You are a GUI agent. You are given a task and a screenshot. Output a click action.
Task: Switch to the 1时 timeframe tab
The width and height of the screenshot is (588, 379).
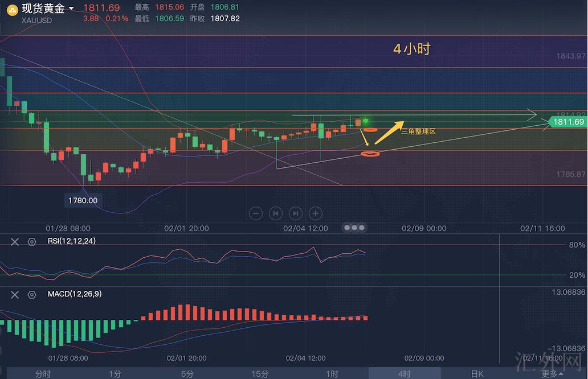pos(332,374)
